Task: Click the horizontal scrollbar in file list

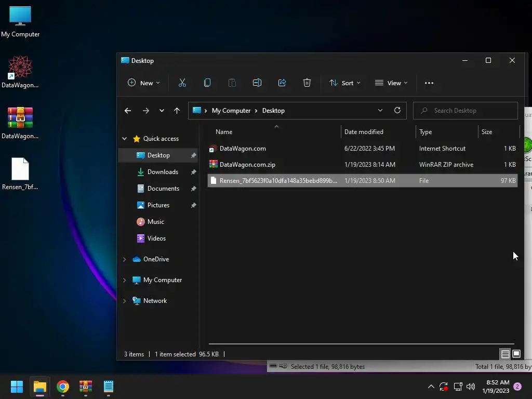Action: click(361, 344)
